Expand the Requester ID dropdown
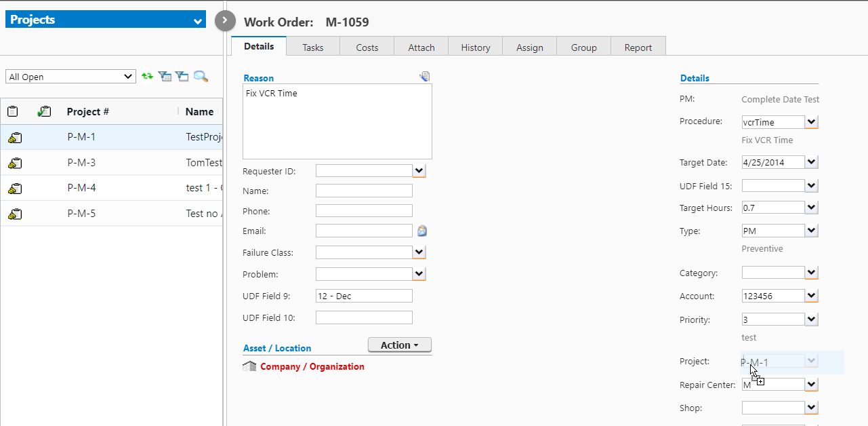The height and width of the screenshot is (426, 868). (419, 171)
